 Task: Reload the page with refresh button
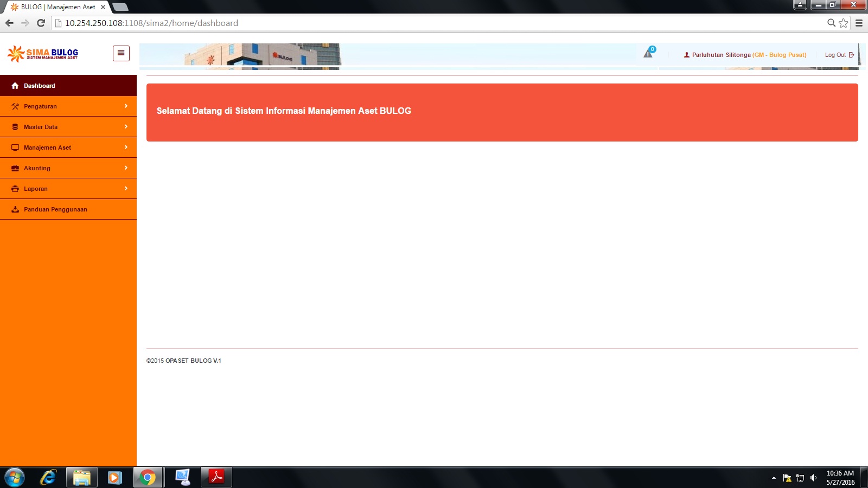(x=41, y=23)
